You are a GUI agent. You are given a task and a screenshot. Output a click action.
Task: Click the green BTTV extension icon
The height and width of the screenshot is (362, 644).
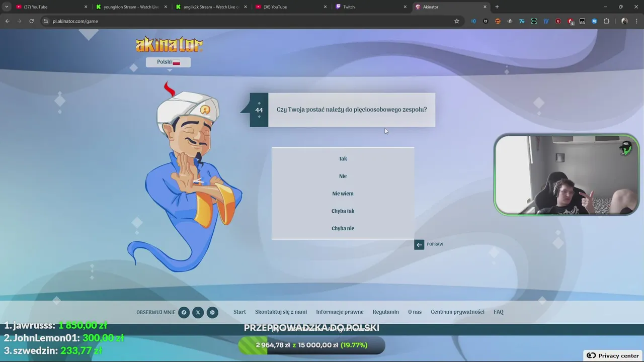click(x=534, y=21)
